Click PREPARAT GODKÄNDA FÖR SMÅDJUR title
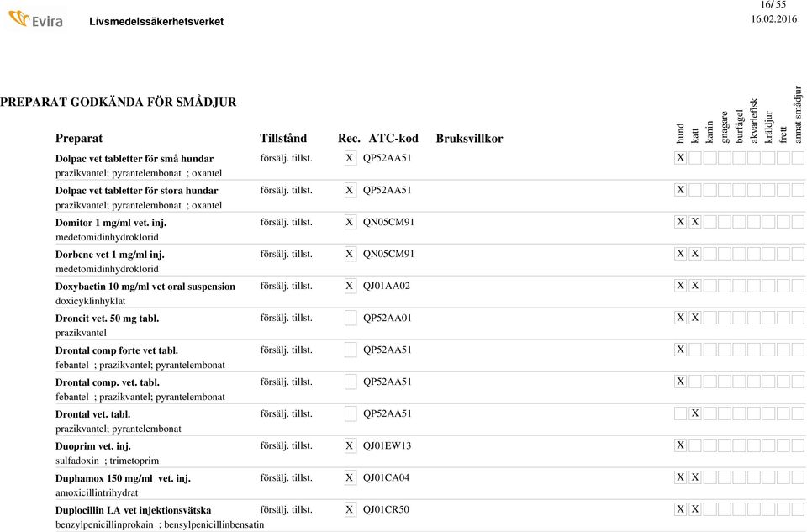This screenshot has height=532, width=807. tap(119, 102)
